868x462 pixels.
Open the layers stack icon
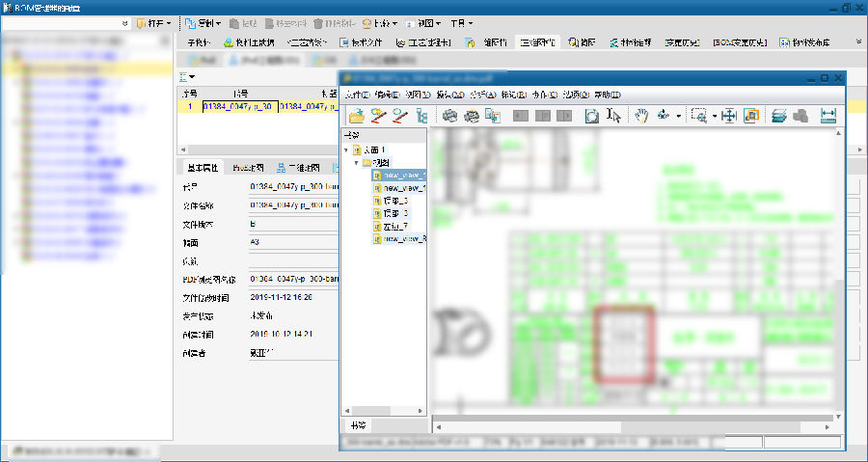coord(777,116)
